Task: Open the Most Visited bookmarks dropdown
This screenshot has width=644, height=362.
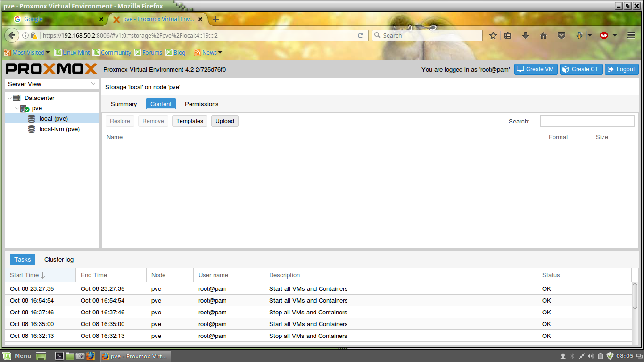Action: 27,52
